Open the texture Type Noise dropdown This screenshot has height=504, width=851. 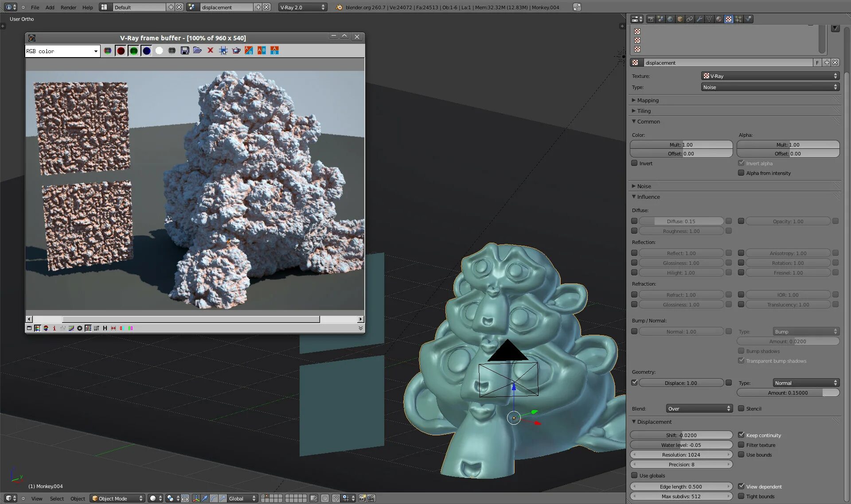point(770,87)
